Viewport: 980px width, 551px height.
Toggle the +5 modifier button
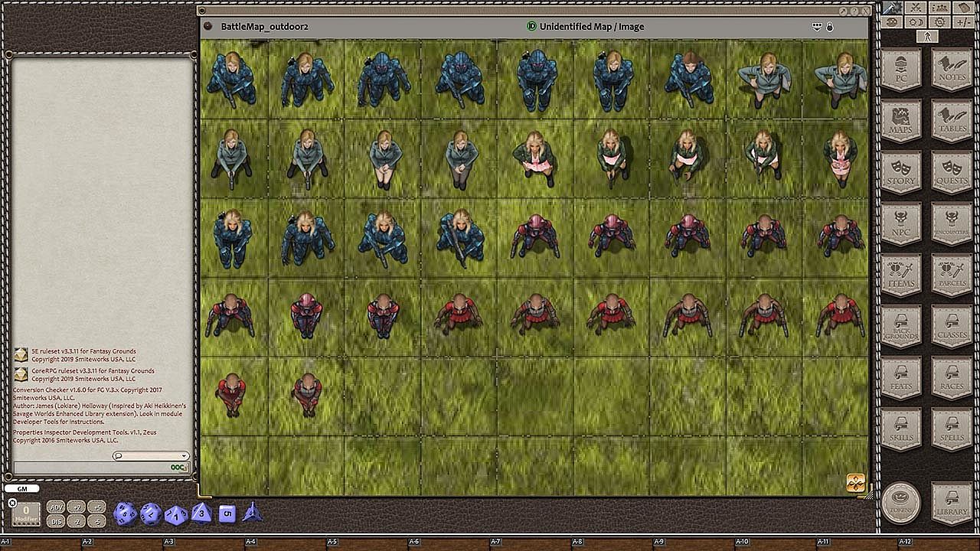96,507
